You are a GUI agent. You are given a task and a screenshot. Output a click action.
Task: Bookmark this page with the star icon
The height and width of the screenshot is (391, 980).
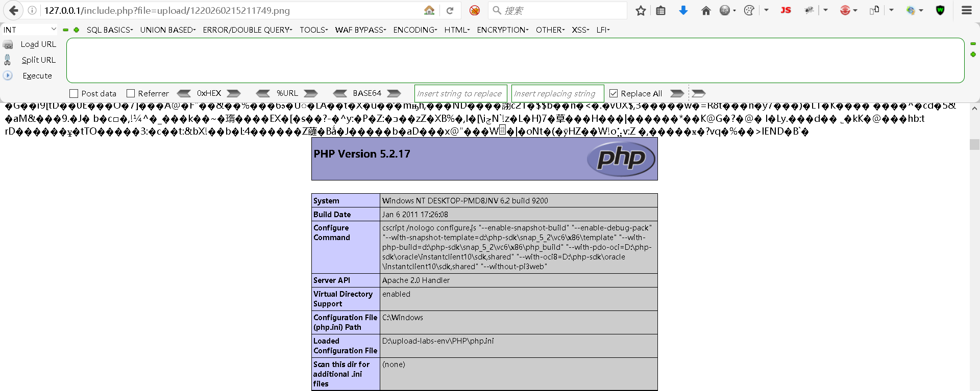click(x=641, y=10)
